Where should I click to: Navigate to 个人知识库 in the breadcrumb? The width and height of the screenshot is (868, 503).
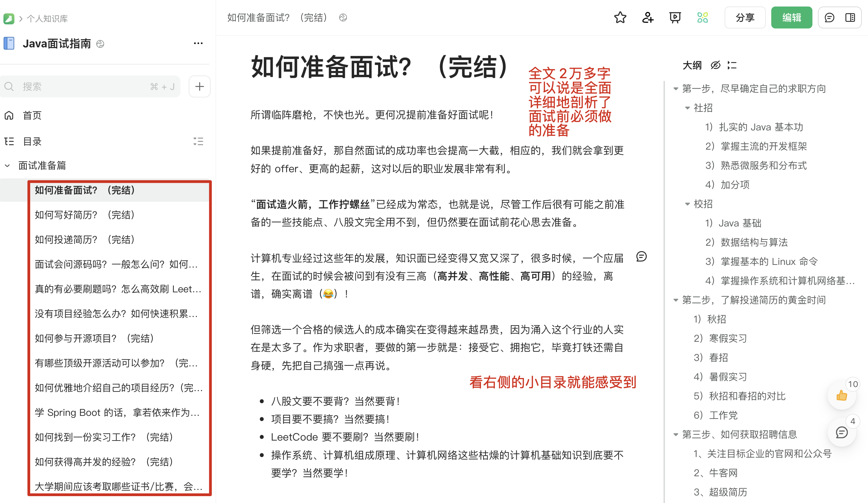48,19
